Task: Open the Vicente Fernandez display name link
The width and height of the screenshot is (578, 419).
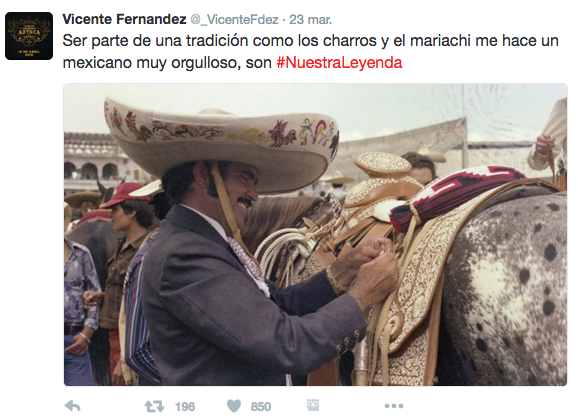Action: (124, 19)
